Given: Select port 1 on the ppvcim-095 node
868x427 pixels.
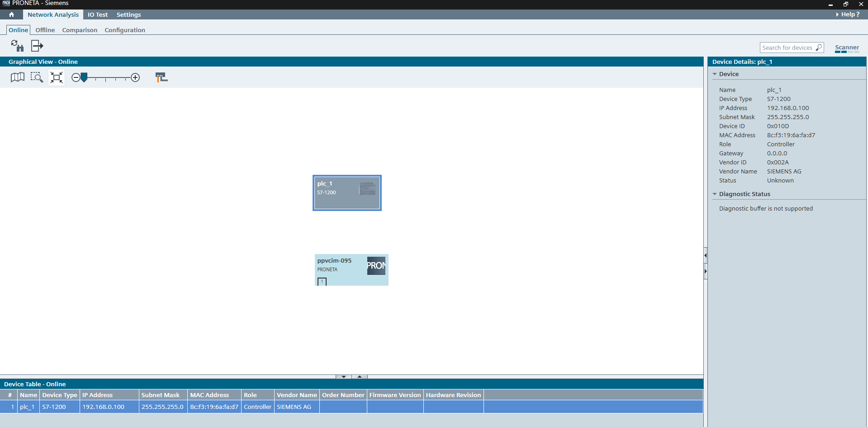Looking at the screenshot, I should coord(322,282).
